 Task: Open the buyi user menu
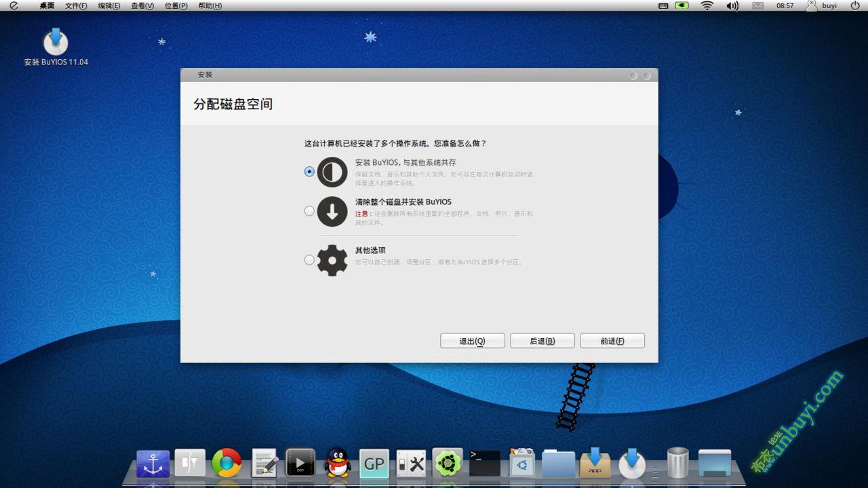822,5
